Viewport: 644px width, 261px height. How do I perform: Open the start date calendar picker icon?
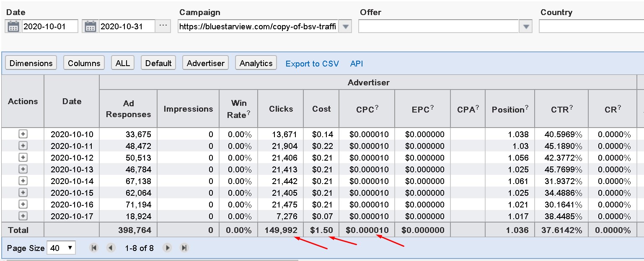(x=13, y=27)
